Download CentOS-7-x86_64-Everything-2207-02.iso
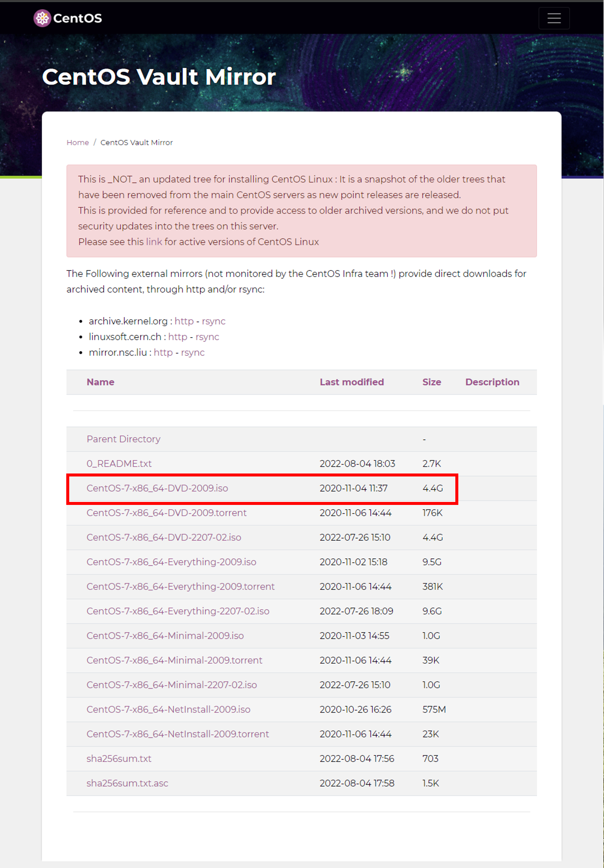The height and width of the screenshot is (868, 604). coord(178,611)
